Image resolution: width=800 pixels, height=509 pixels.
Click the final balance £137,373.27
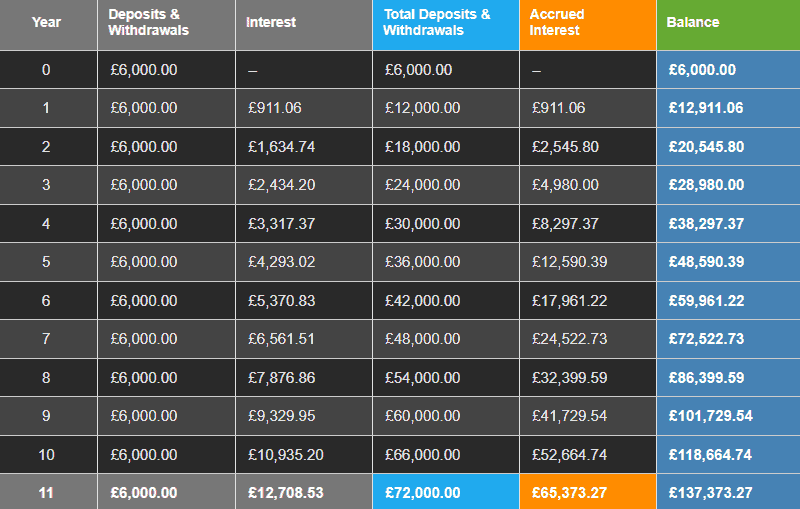pos(710,493)
